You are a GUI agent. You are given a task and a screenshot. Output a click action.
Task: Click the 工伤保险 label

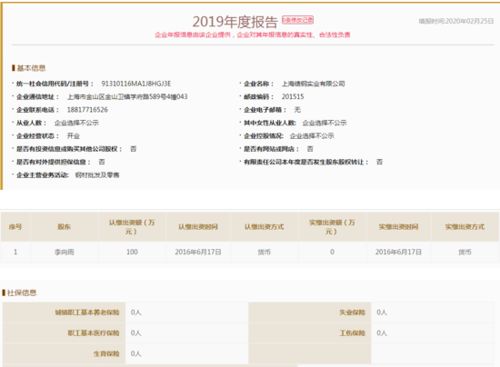pos(352,333)
